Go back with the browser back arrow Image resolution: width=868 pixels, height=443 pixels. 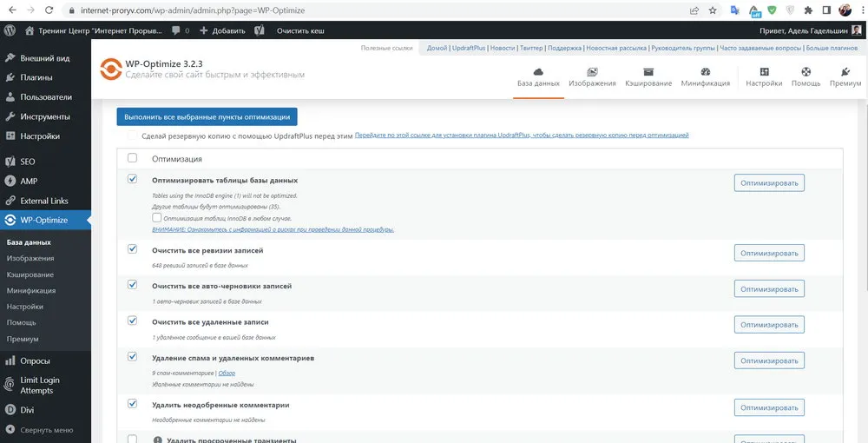pyautogui.click(x=12, y=10)
